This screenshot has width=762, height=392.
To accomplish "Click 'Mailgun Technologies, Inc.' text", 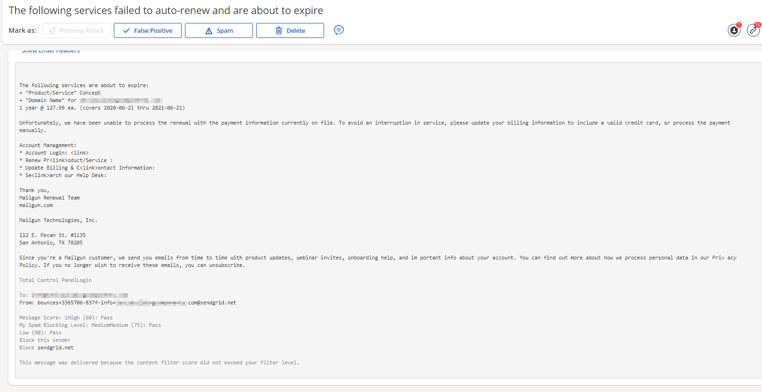I will pos(58,220).
